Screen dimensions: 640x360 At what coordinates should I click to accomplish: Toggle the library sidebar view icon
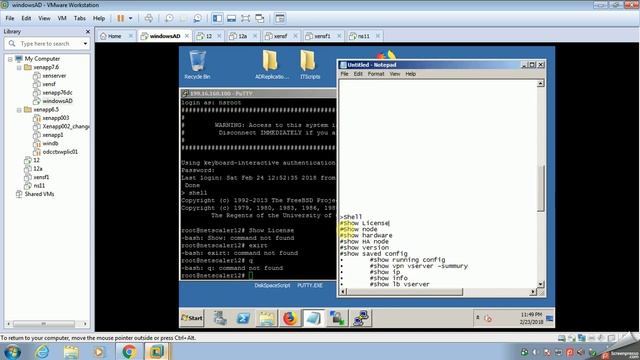click(x=217, y=18)
